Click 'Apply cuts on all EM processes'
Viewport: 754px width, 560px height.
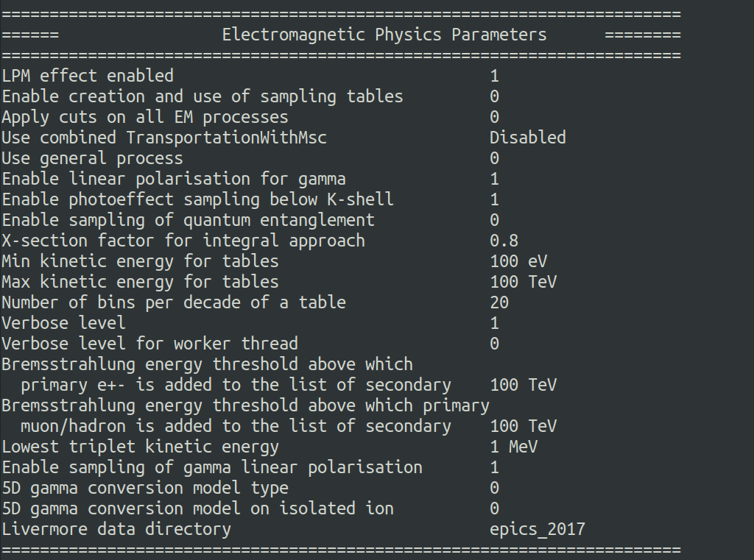click(x=145, y=117)
